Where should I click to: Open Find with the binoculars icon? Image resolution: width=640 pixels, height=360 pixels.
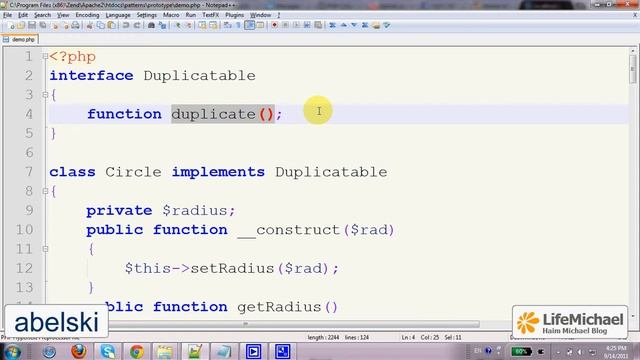pyautogui.click(x=151, y=25)
